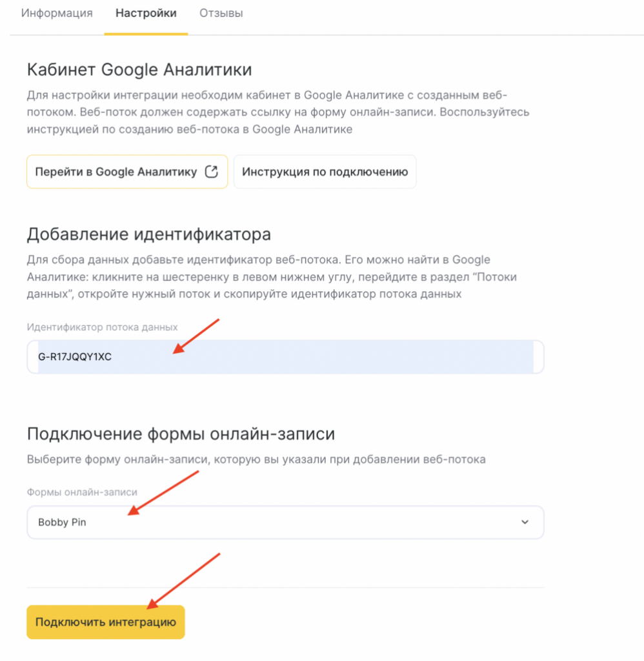Click the Идентификатор потока данных field label
644x661 pixels.
pos(102,327)
